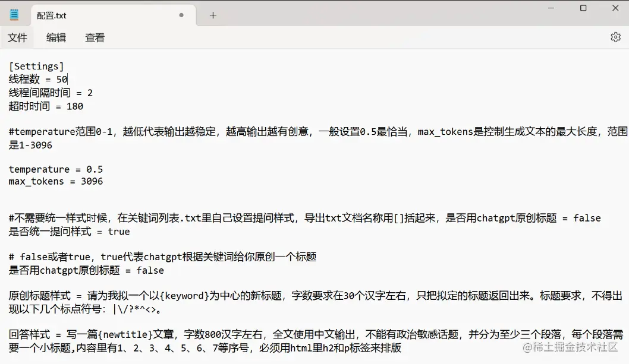Open the 文件 menu
The image size is (629, 364).
pos(18,37)
